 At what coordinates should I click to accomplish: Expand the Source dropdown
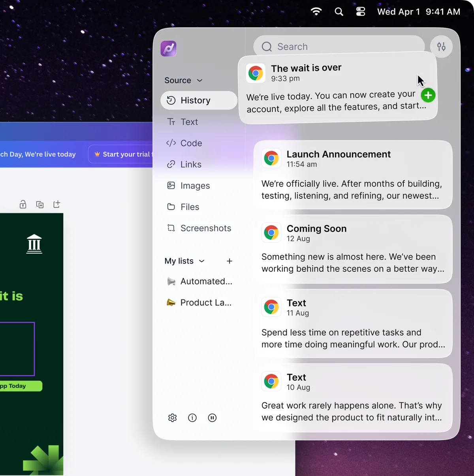(x=184, y=81)
